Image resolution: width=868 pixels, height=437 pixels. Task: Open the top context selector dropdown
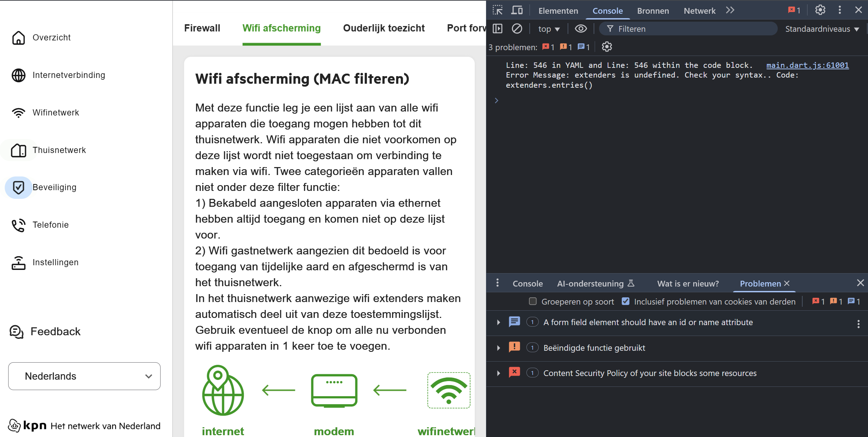point(549,29)
